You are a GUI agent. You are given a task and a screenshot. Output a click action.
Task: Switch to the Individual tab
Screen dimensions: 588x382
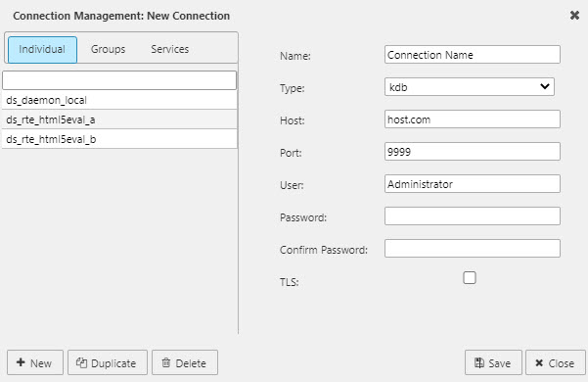(x=42, y=50)
